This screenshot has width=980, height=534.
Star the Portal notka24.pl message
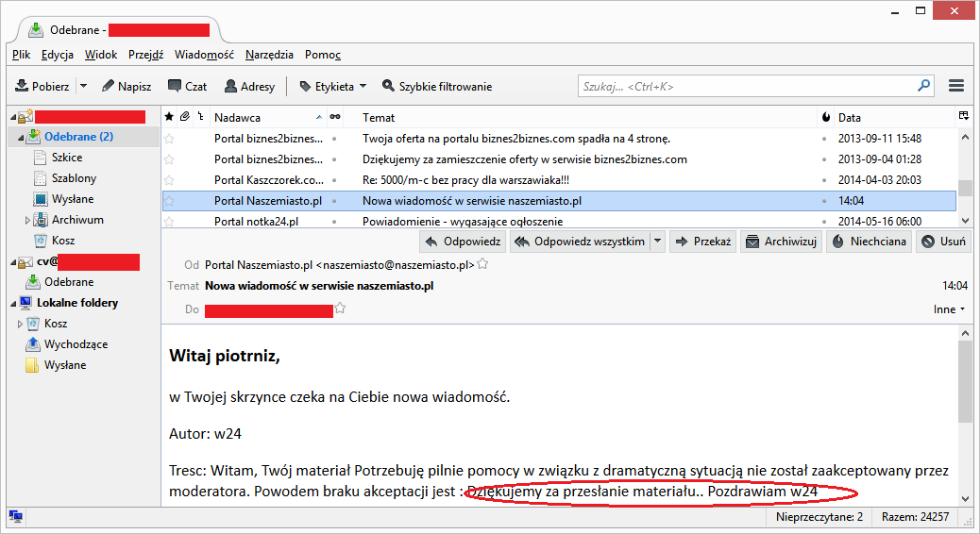point(169,222)
